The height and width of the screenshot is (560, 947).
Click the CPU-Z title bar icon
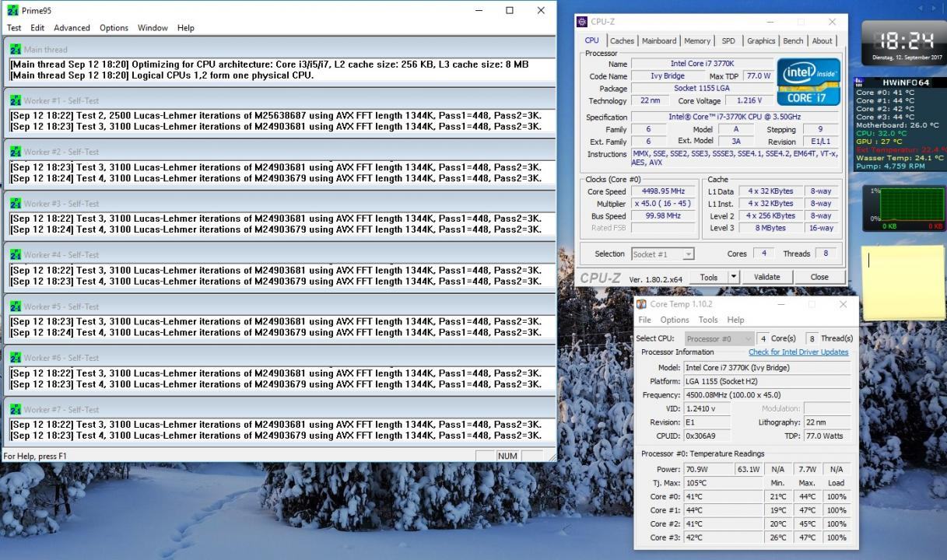[583, 22]
